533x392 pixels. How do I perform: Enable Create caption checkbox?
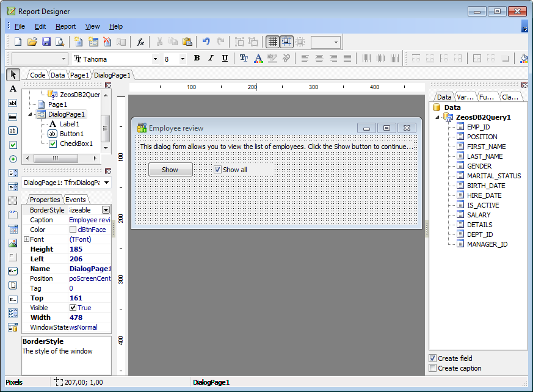[x=432, y=368]
